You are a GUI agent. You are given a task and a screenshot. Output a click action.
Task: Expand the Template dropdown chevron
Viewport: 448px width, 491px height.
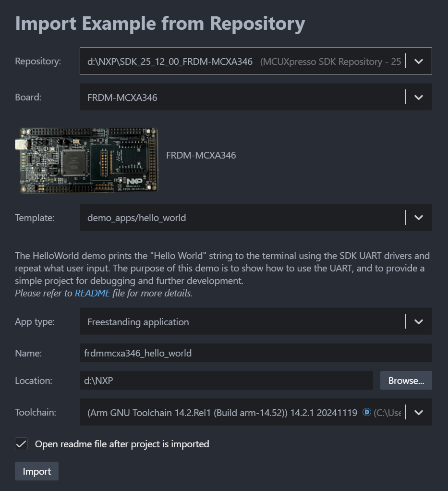point(419,217)
